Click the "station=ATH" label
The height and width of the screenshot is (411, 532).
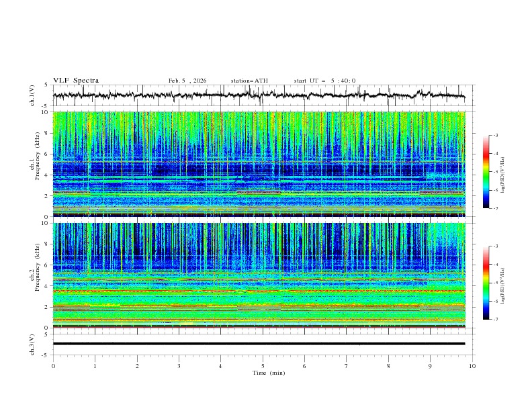[249, 81]
